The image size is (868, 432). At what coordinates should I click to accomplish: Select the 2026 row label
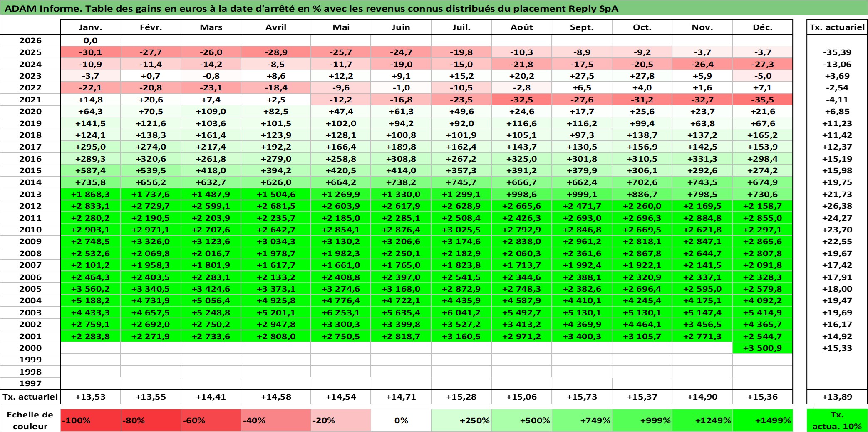point(30,40)
